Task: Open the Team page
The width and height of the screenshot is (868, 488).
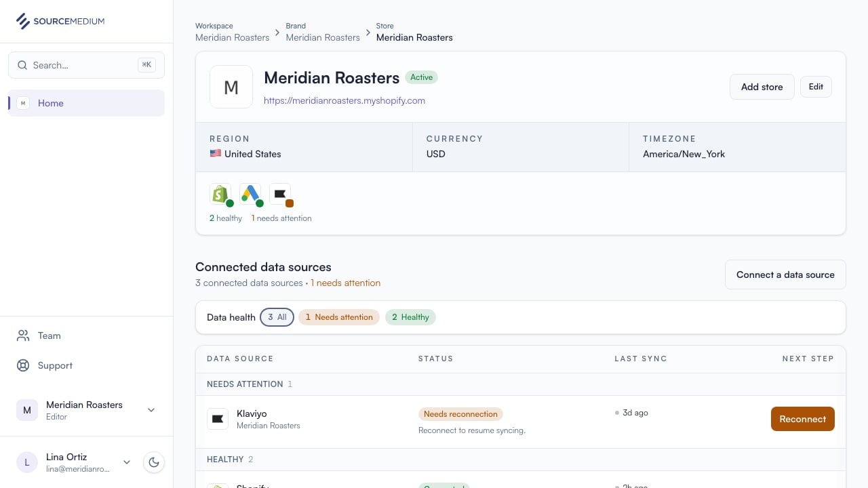Action: pos(86,335)
